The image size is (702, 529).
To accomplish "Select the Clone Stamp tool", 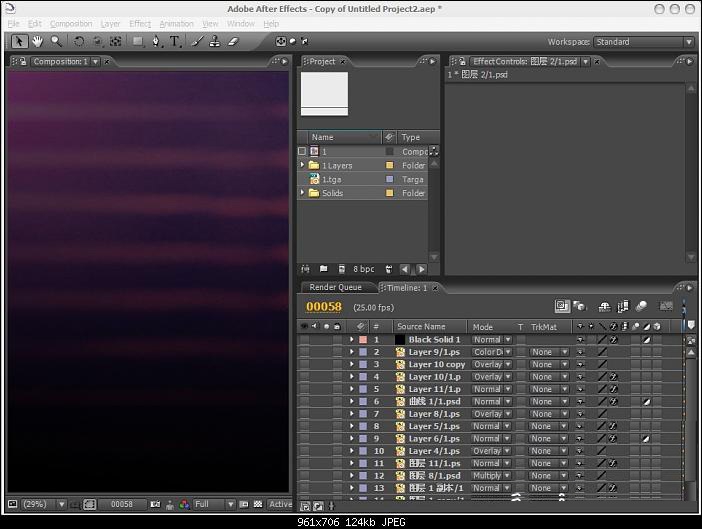I will (215, 42).
